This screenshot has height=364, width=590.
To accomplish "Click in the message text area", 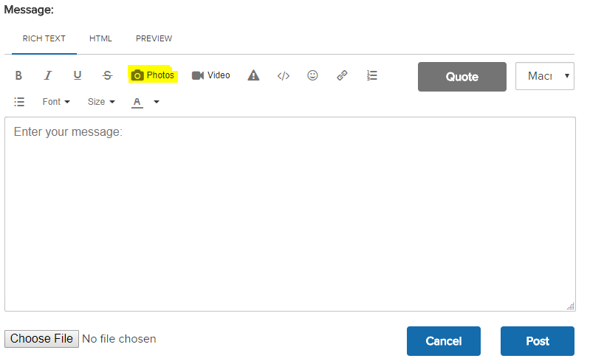I will pyautogui.click(x=289, y=214).
